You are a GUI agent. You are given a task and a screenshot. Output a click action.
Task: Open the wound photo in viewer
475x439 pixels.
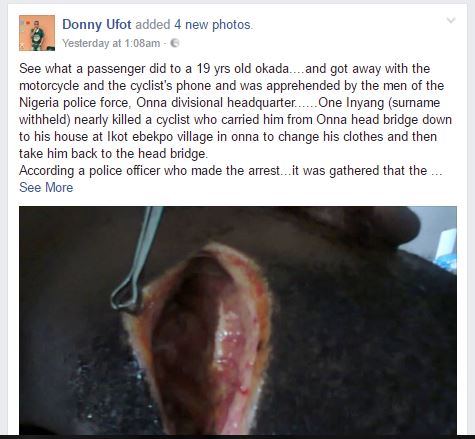pos(238,320)
